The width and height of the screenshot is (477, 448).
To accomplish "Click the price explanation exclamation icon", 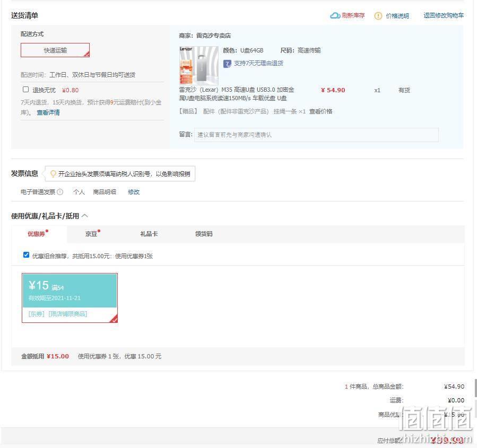I will (378, 16).
